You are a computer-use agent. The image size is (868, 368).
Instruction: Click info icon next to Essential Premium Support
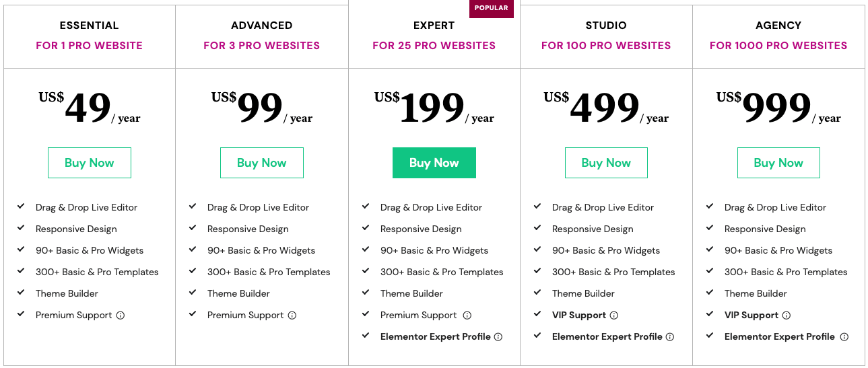click(x=121, y=315)
